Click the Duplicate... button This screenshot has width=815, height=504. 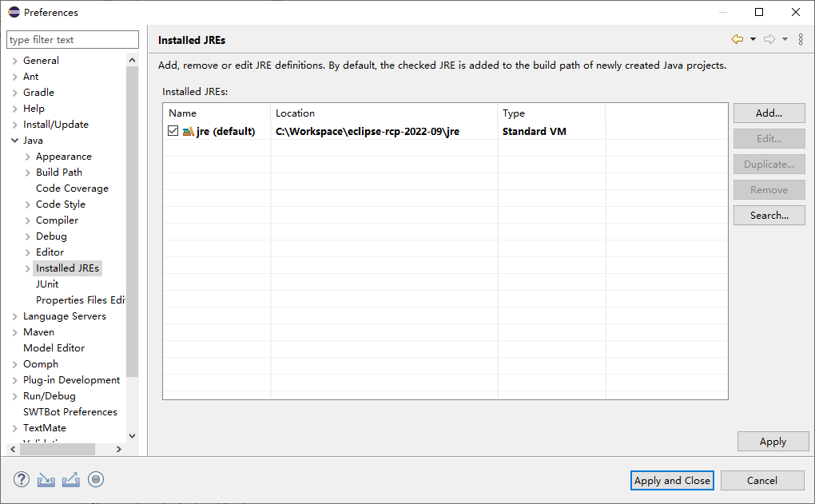pos(769,165)
